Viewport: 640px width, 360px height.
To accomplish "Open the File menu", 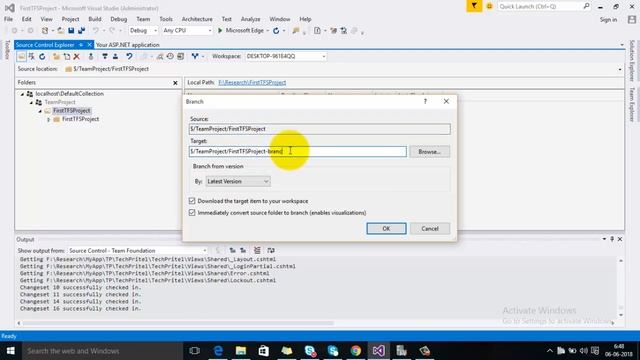I will click(x=8, y=19).
